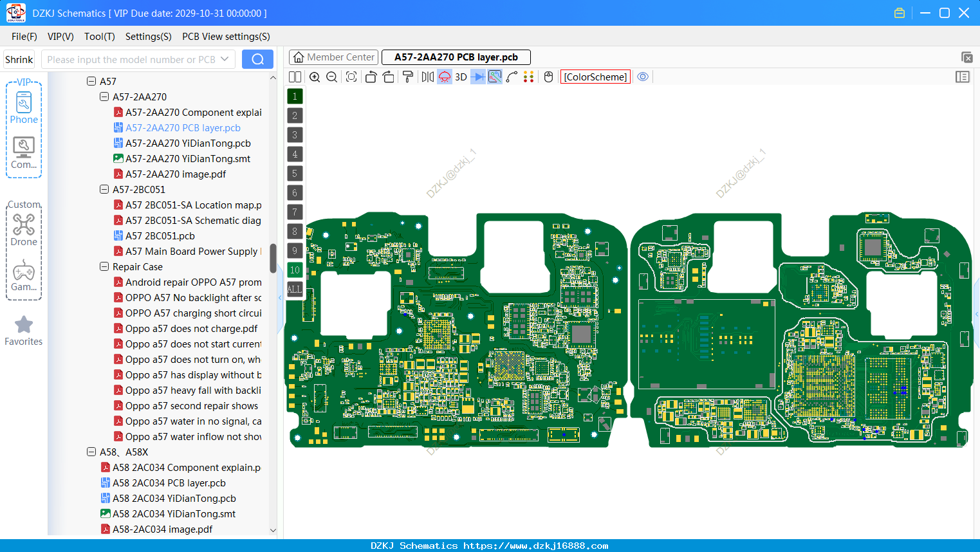Fit PCB to screen icon
Viewport: 980px width, 552px height.
point(351,77)
